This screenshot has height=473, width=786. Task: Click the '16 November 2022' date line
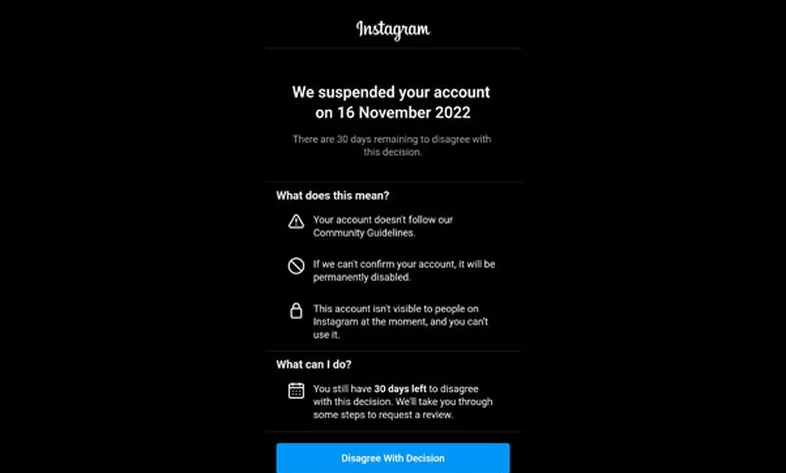[393, 113]
